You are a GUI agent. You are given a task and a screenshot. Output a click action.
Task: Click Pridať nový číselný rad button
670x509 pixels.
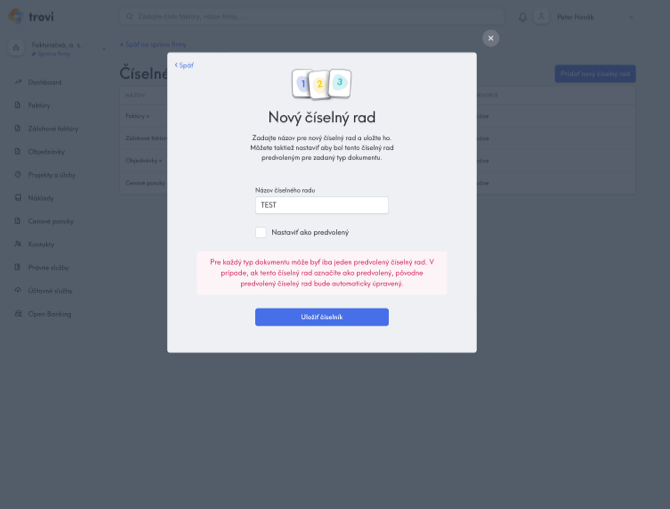click(x=595, y=74)
